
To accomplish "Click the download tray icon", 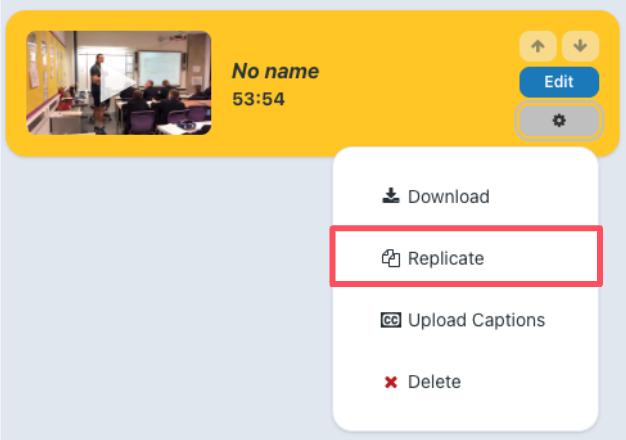I will tap(391, 196).
